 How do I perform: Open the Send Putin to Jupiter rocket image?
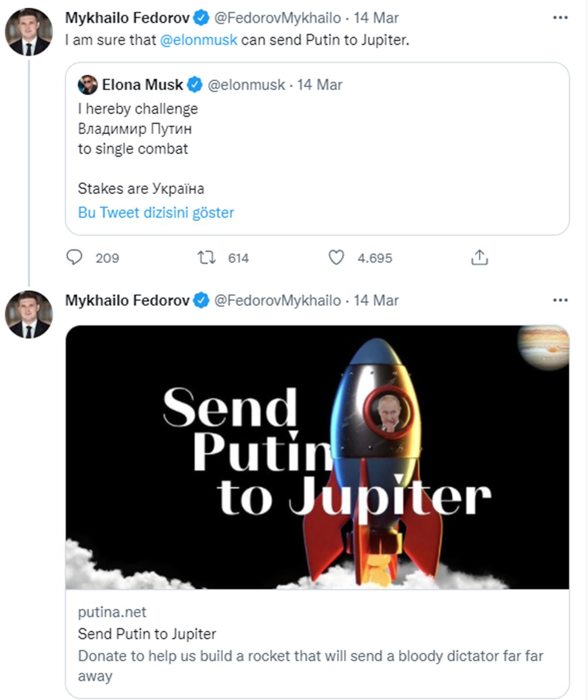tap(317, 457)
